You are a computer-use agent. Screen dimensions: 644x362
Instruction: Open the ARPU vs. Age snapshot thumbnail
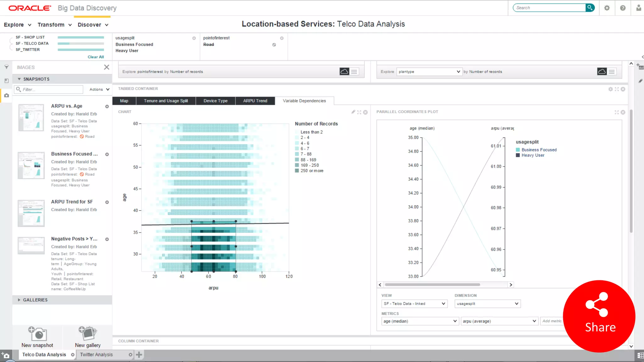click(31, 118)
